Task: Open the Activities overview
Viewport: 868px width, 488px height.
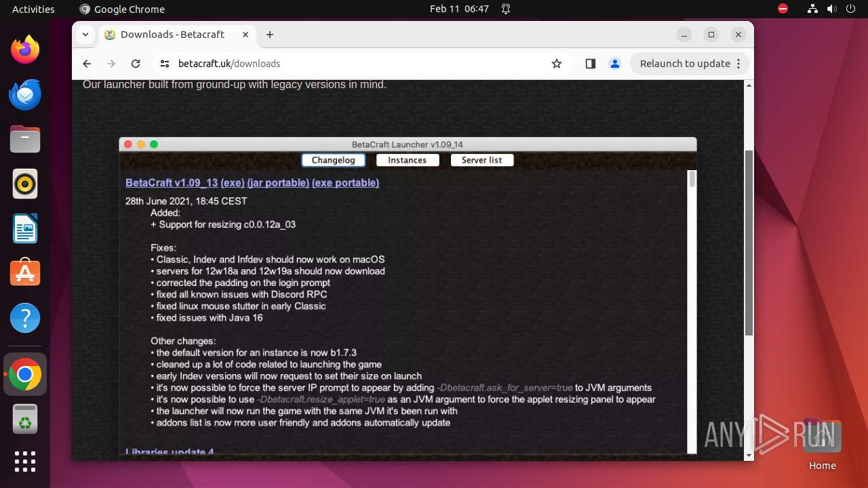Action: click(x=33, y=9)
